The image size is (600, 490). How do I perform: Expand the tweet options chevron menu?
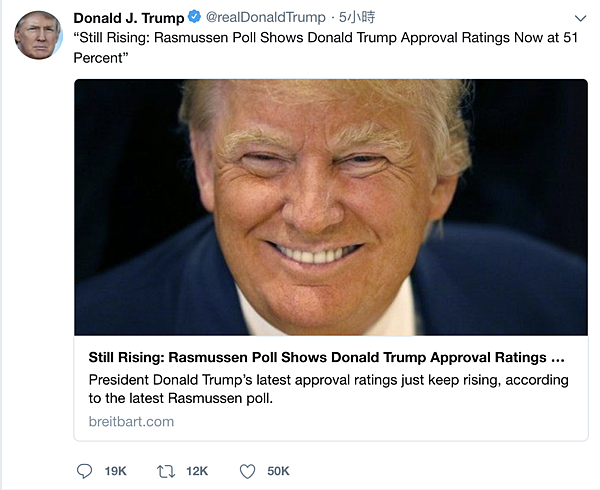pyautogui.click(x=580, y=18)
